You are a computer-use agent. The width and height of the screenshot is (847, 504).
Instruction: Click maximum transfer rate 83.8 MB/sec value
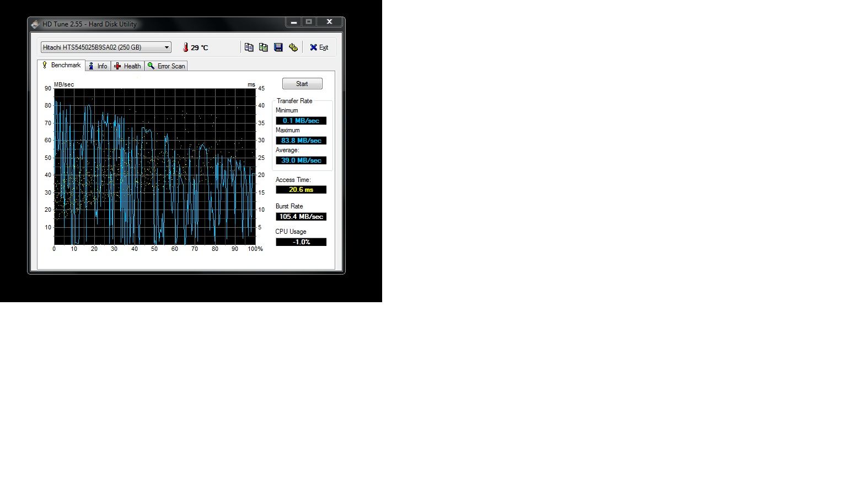coord(301,141)
